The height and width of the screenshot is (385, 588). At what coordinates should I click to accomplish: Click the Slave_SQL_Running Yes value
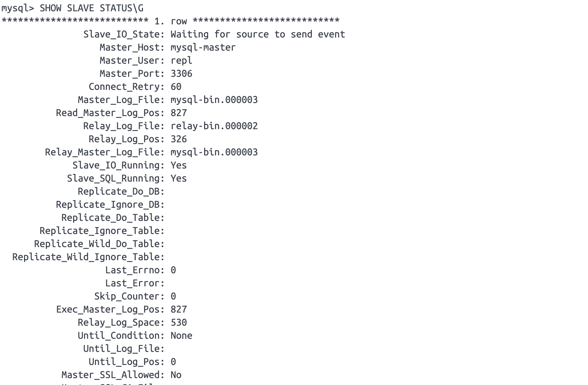[x=179, y=178]
